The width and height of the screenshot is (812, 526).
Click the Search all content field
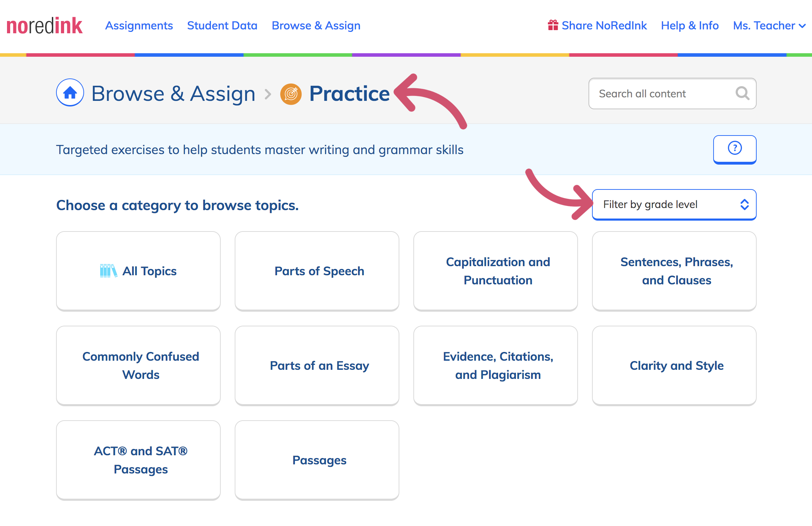click(x=672, y=94)
